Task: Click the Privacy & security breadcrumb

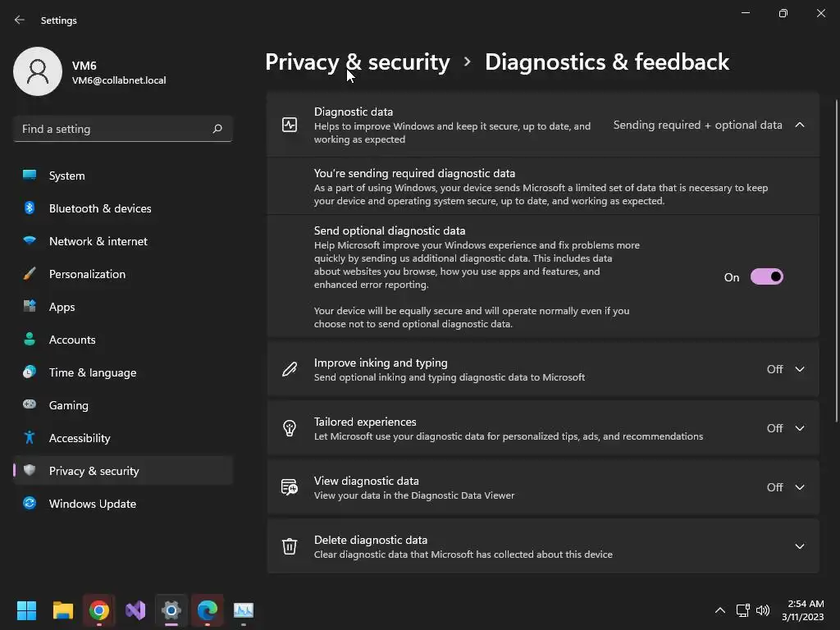Action: (358, 62)
